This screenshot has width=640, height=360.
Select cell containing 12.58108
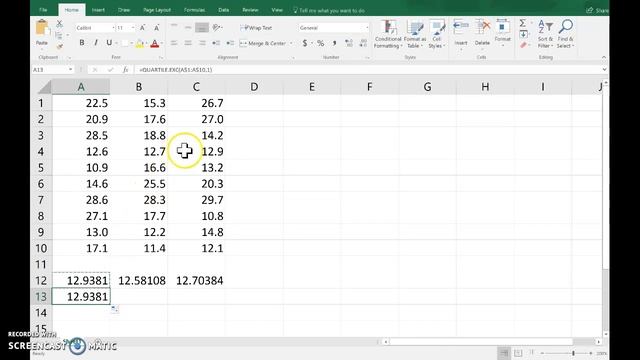(139, 281)
